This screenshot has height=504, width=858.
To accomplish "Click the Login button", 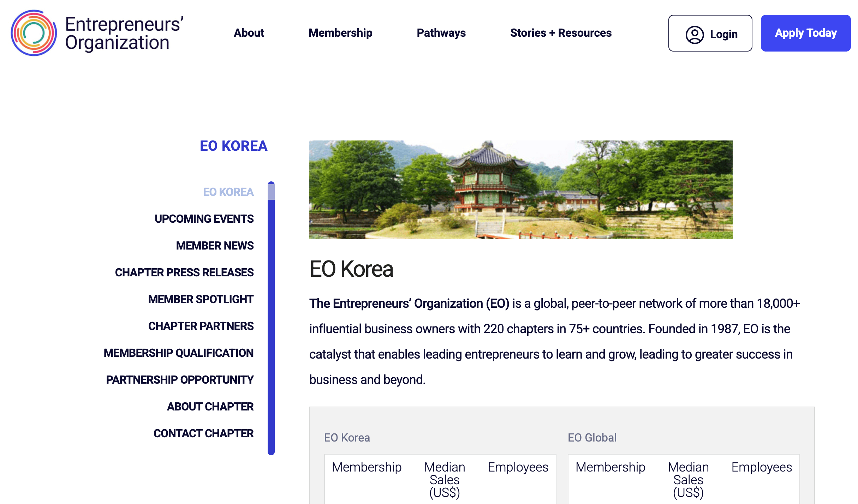I will click(x=710, y=33).
